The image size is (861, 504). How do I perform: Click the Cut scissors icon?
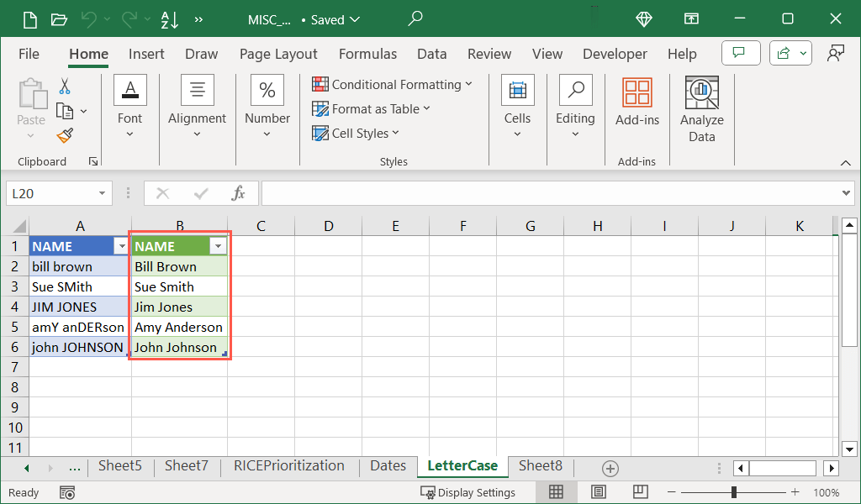coord(65,87)
